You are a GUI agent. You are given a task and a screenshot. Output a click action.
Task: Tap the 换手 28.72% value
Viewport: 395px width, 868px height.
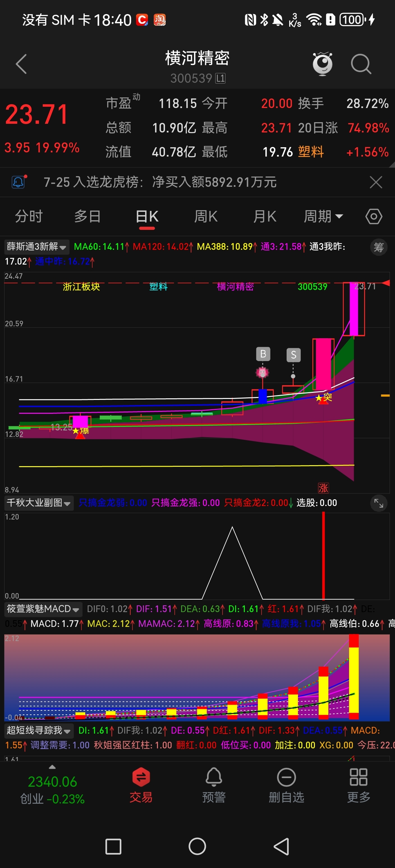367,104
